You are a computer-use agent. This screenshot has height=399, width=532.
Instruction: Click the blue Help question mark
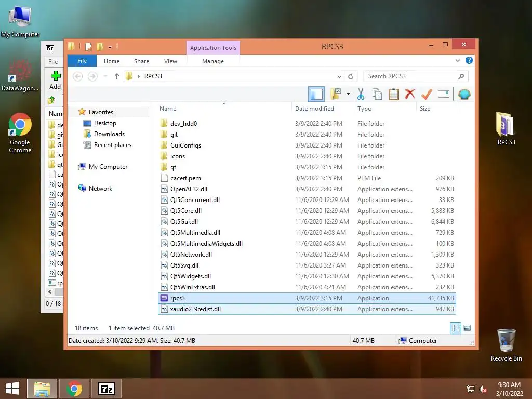[469, 60]
